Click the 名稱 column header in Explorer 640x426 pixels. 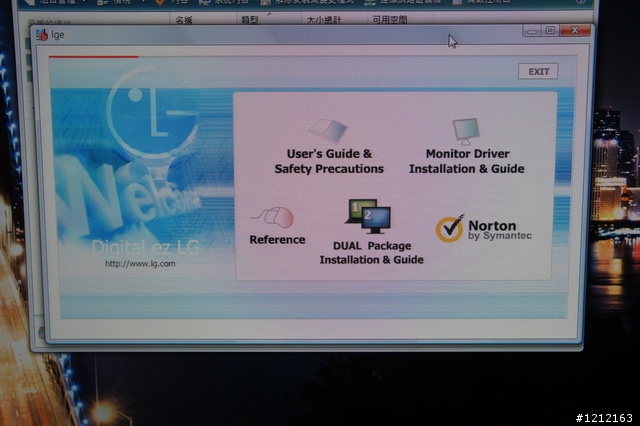(184, 20)
